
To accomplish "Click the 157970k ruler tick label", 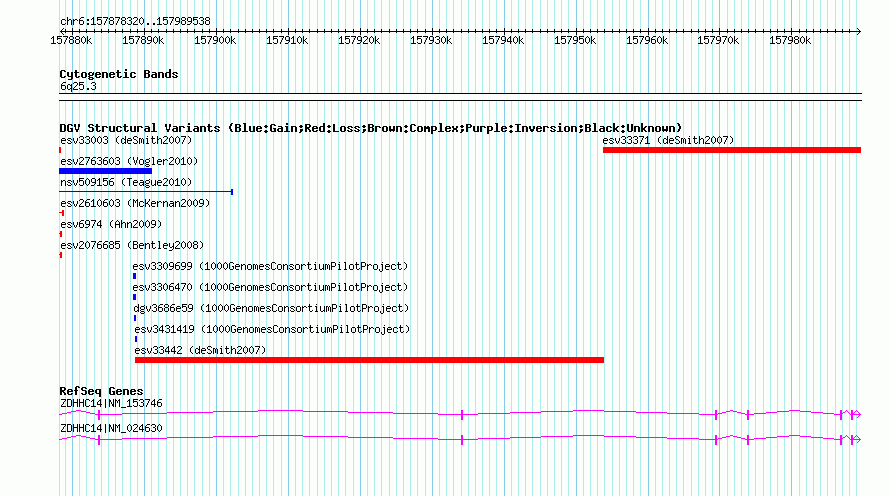I will coord(719,40).
